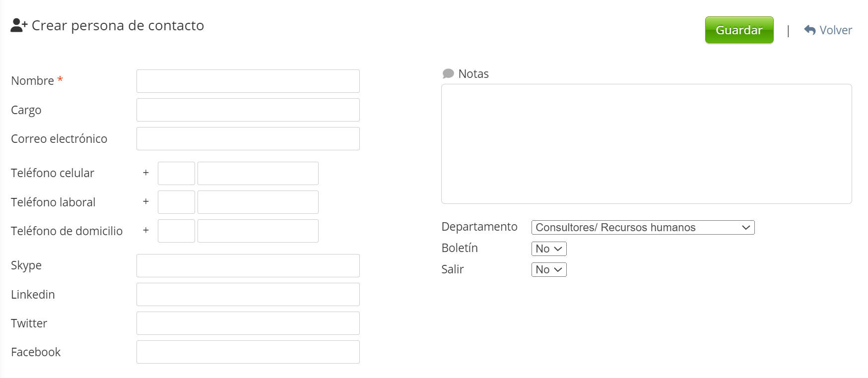
Task: Click the Teléfono de domicilio country code box
Action: tap(176, 231)
